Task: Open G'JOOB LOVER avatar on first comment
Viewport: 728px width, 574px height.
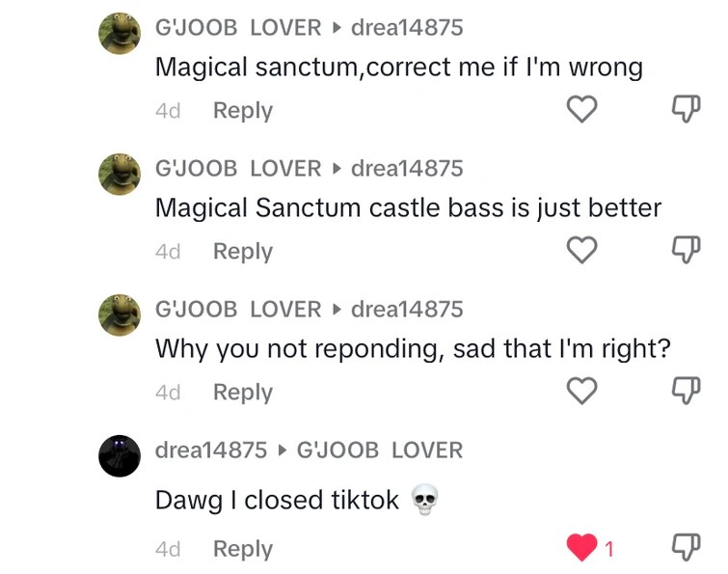Action: point(120,34)
